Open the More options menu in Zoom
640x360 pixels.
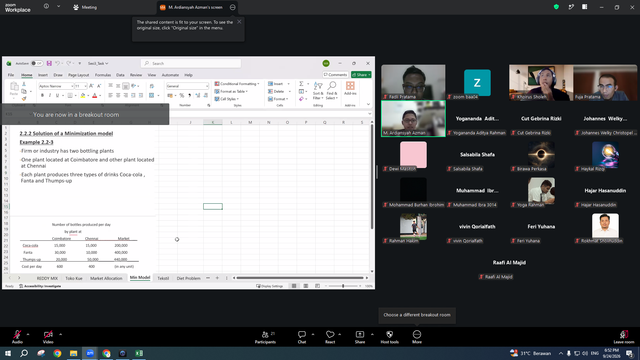pos(417,337)
